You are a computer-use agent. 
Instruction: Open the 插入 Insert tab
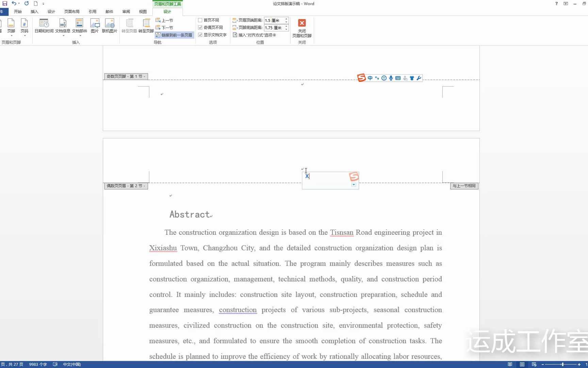(34, 12)
